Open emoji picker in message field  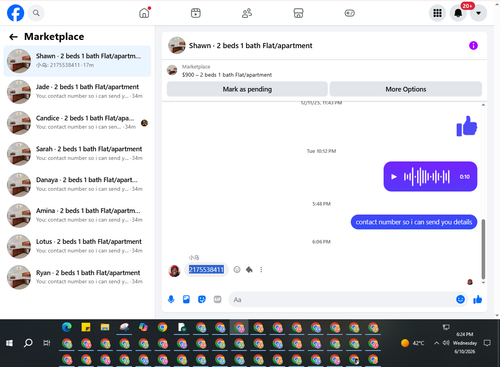(460, 299)
